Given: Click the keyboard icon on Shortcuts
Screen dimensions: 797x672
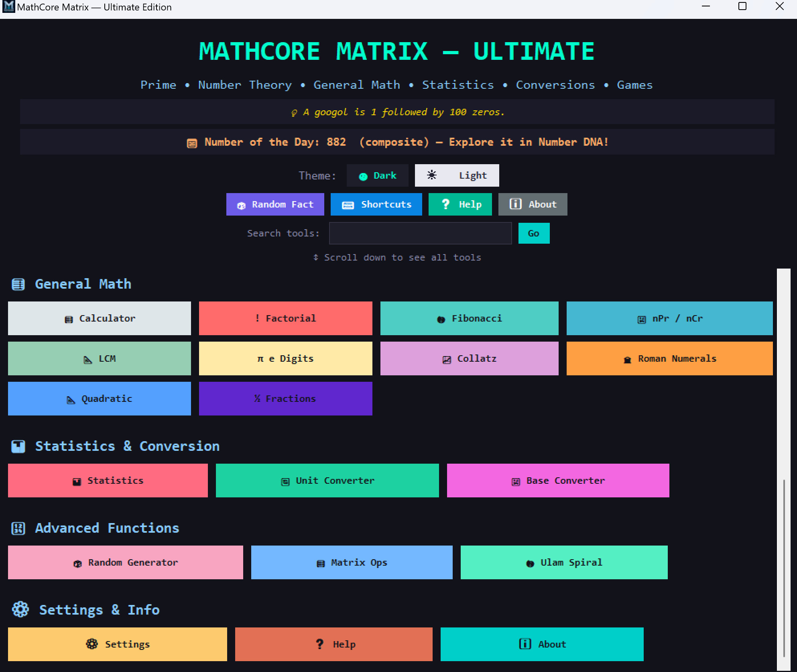Looking at the screenshot, I should pos(348,205).
